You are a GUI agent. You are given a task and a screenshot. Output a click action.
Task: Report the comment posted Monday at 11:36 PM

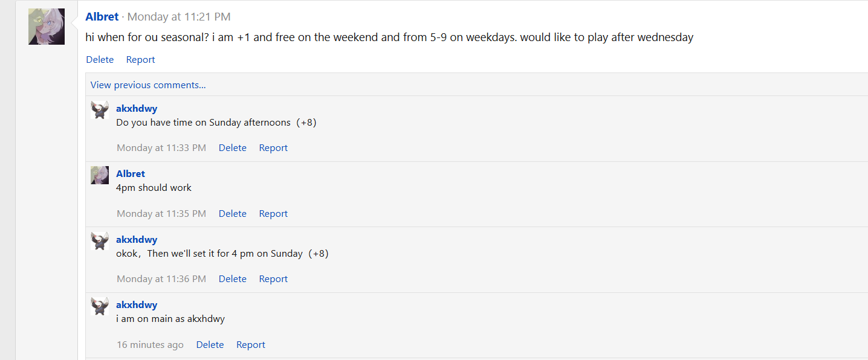pyautogui.click(x=273, y=279)
